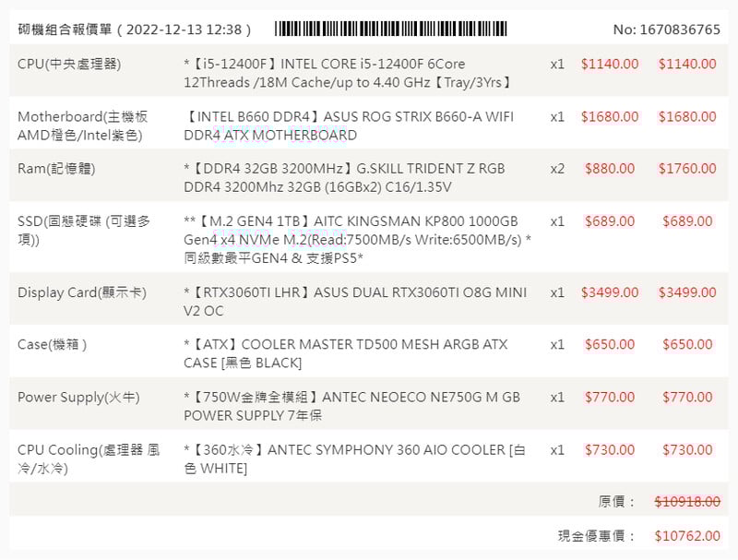Click the struck-through original price $10918.00

[687, 501]
